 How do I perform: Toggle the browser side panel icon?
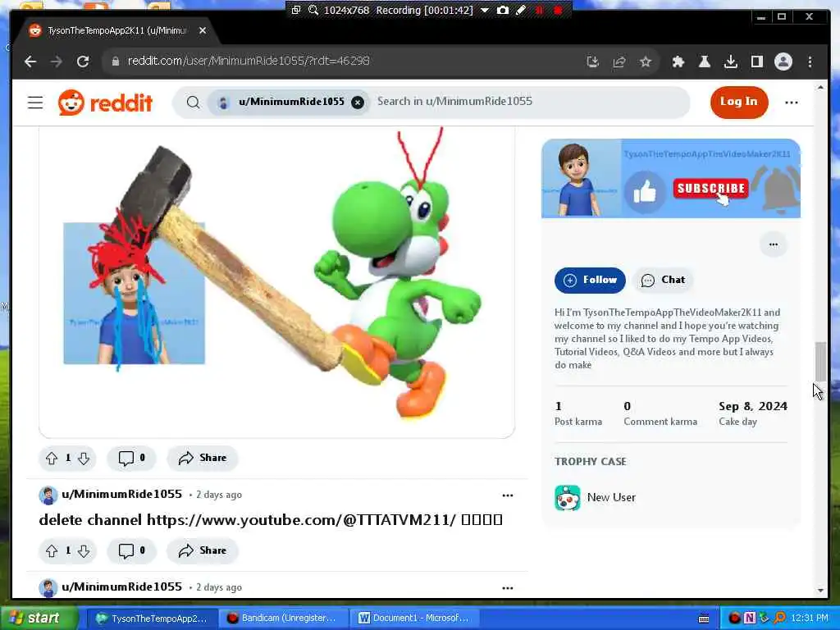(757, 62)
